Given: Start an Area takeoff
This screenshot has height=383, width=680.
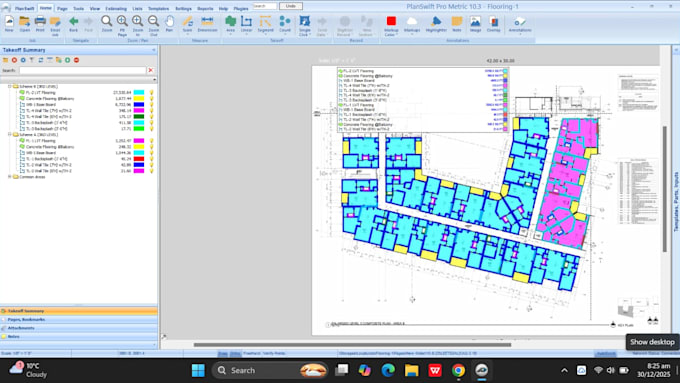Looking at the screenshot, I should [x=230, y=24].
